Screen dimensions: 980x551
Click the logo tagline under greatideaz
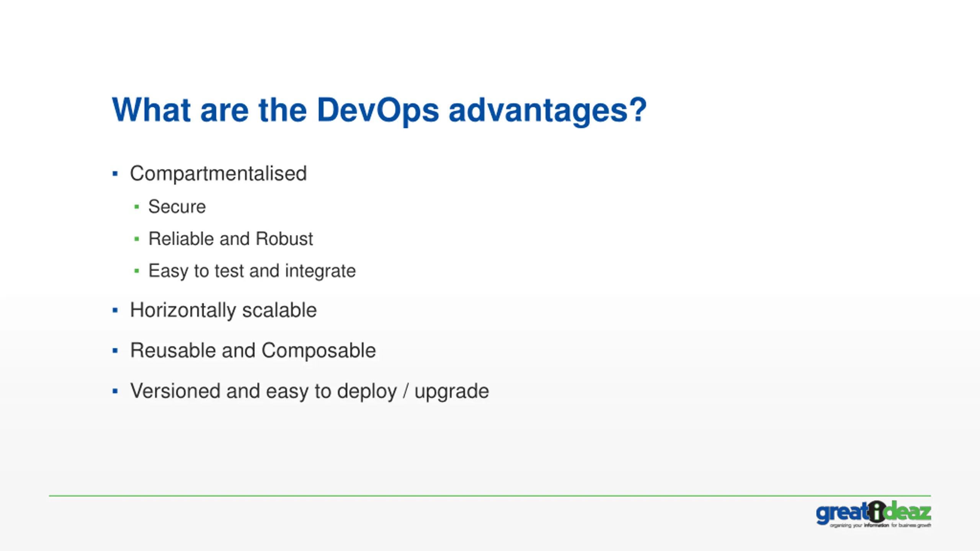tap(880, 525)
